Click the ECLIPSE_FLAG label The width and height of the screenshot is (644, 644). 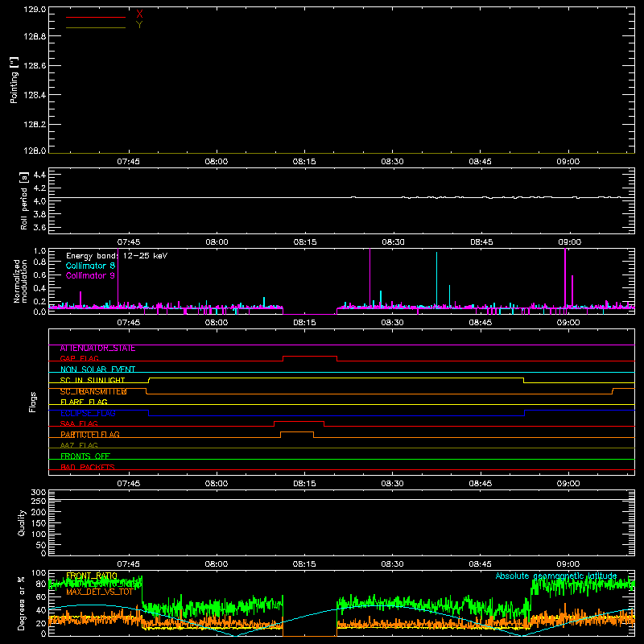click(x=88, y=413)
